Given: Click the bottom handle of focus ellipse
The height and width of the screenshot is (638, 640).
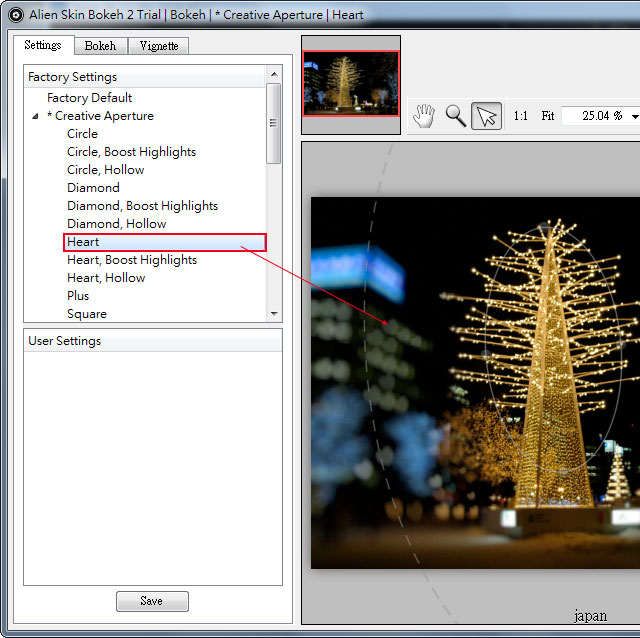Looking at the screenshot, I should click(x=563, y=472).
